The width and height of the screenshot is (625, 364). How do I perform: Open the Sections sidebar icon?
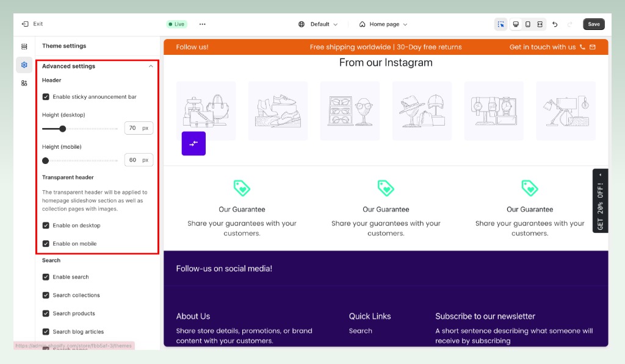24,46
